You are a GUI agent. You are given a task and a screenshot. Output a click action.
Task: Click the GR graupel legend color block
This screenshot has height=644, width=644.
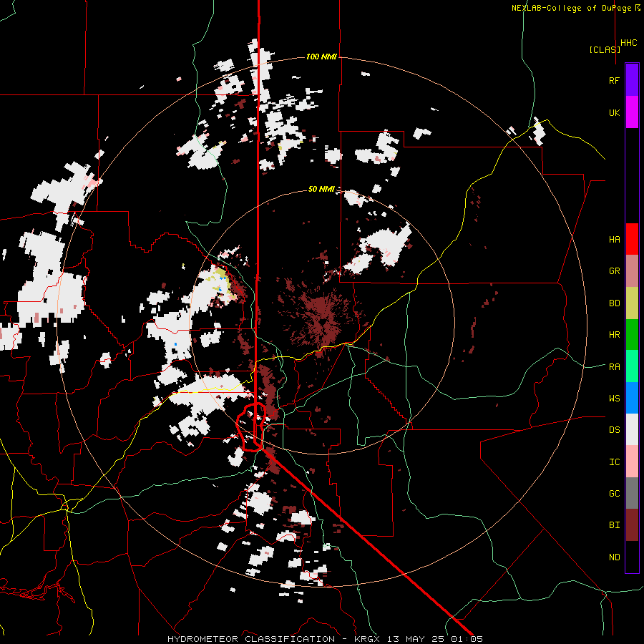(x=632, y=270)
